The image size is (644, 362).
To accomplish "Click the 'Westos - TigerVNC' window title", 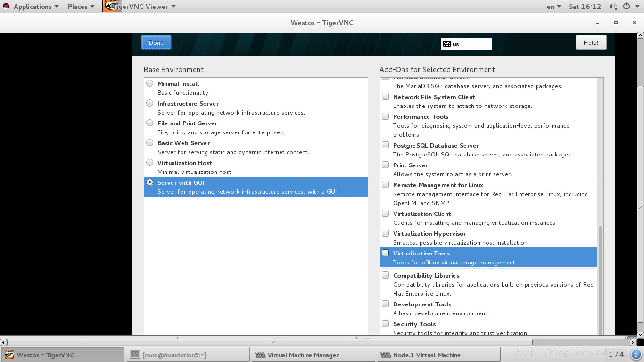I will point(322,23).
